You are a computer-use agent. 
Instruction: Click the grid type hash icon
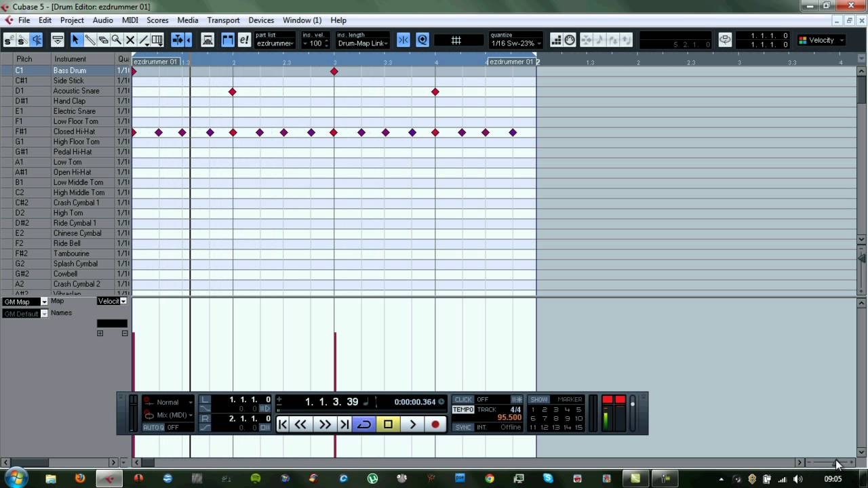(x=456, y=40)
